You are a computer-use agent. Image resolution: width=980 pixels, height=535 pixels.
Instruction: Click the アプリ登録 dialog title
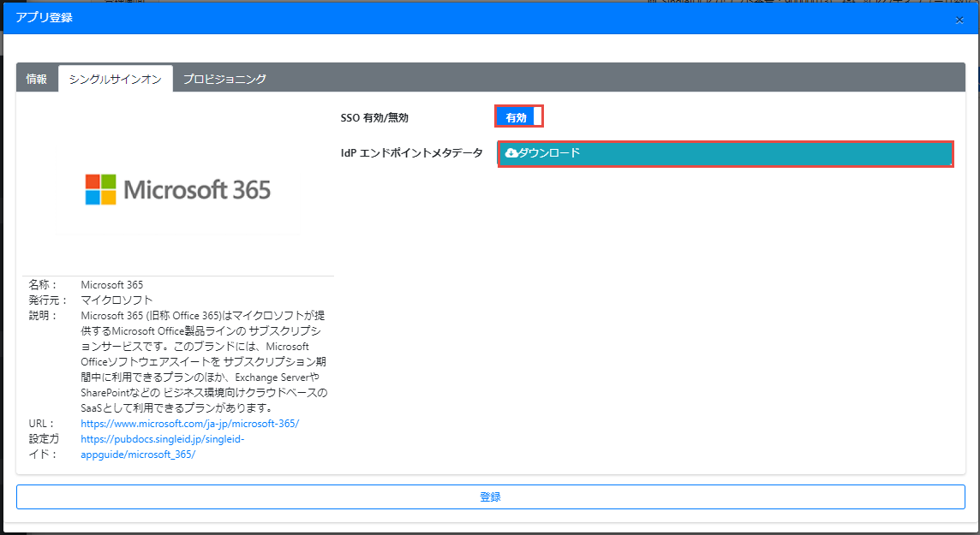click(44, 18)
